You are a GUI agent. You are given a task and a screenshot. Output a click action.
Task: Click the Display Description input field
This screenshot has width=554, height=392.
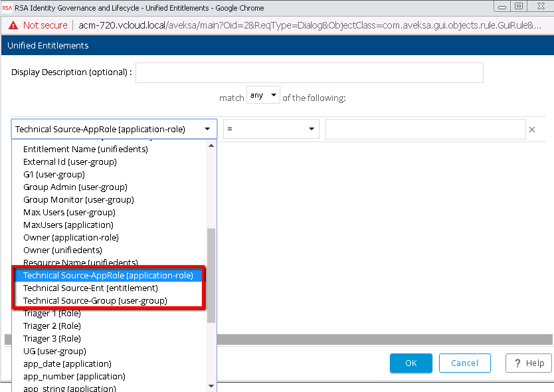click(x=309, y=73)
